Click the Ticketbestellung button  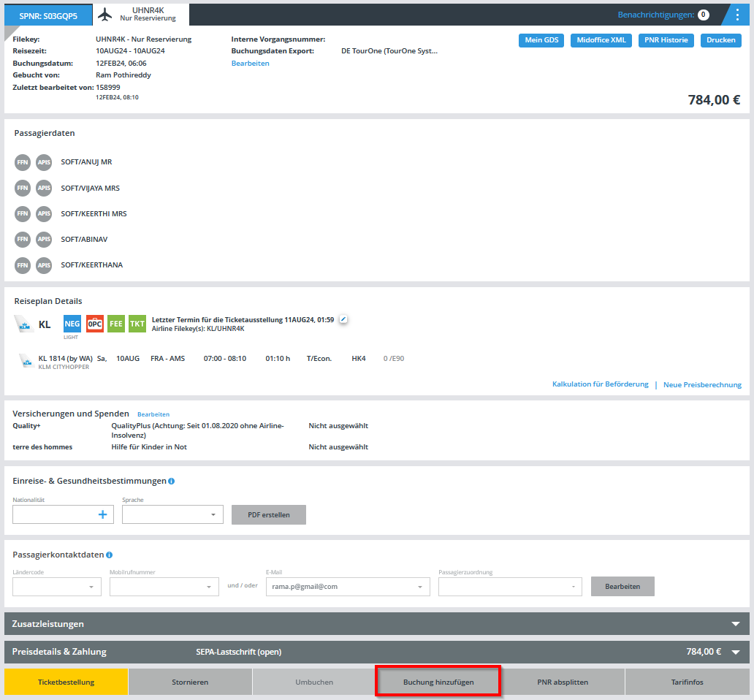(66, 682)
